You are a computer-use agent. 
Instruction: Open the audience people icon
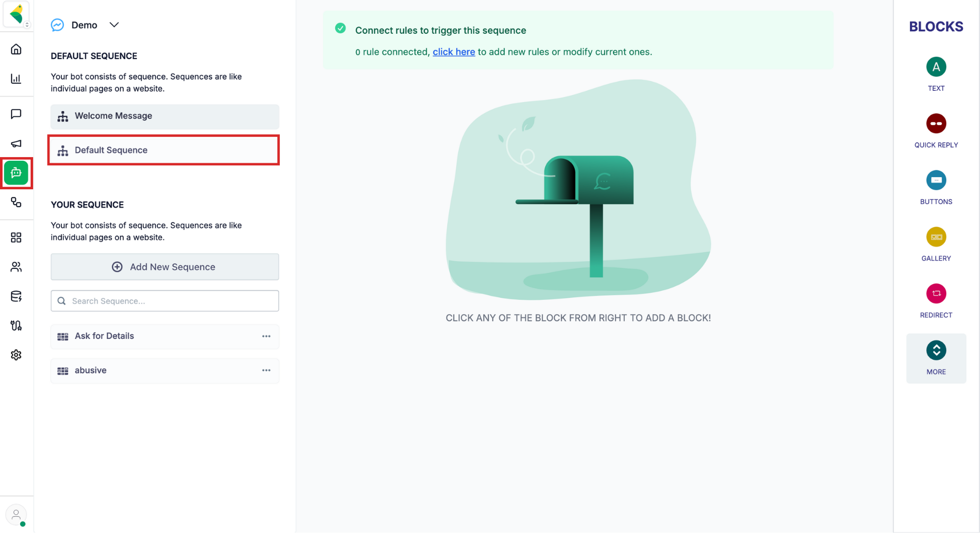point(16,267)
